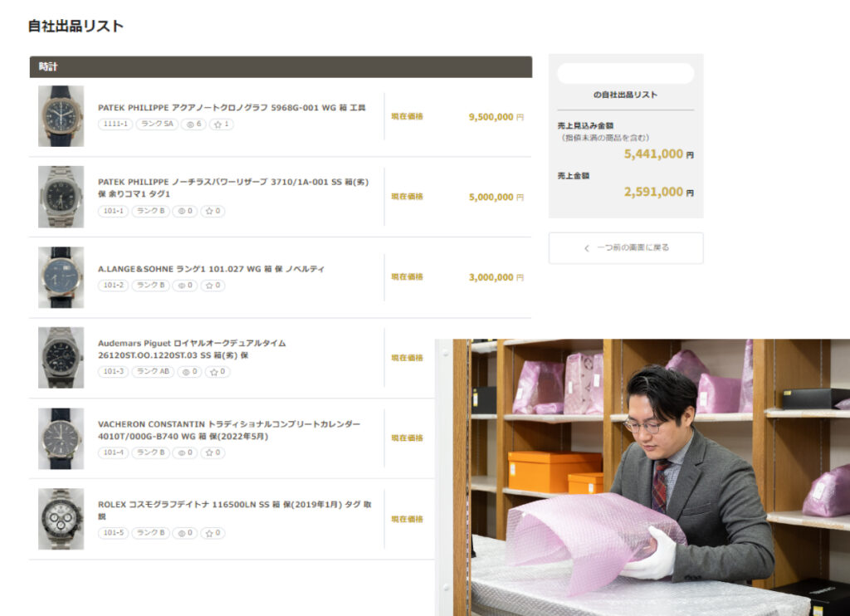The image size is (850, 616).
Task: Click star favorite badge on lot 101-1
Action: pos(212,211)
